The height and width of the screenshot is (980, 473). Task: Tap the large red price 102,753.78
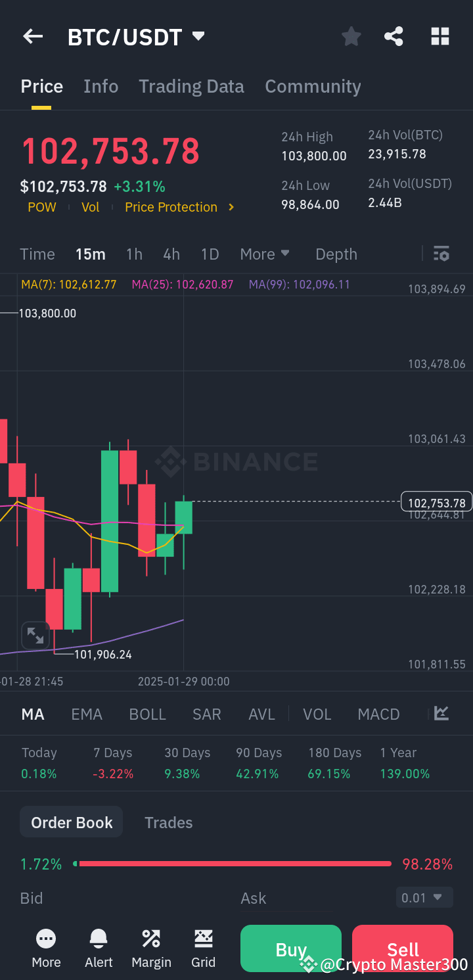[x=110, y=151]
